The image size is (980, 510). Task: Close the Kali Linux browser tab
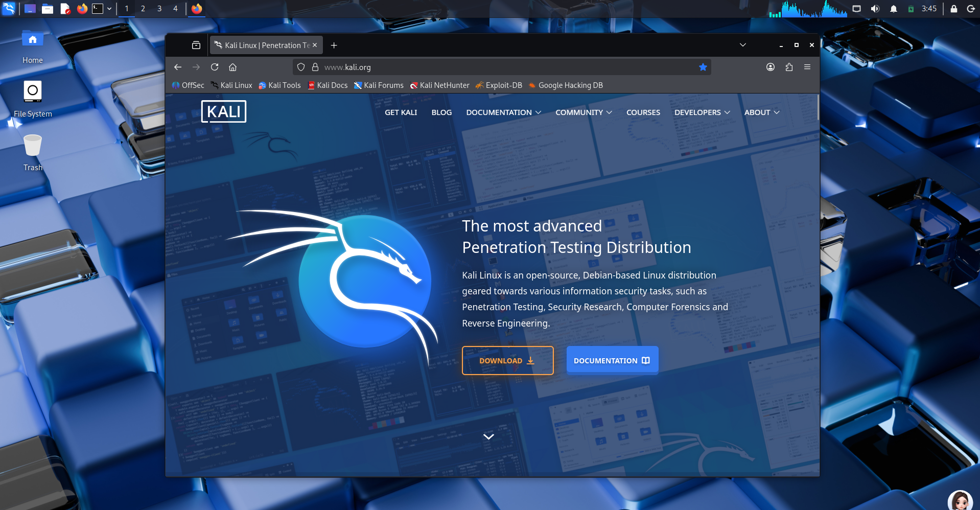tap(315, 45)
